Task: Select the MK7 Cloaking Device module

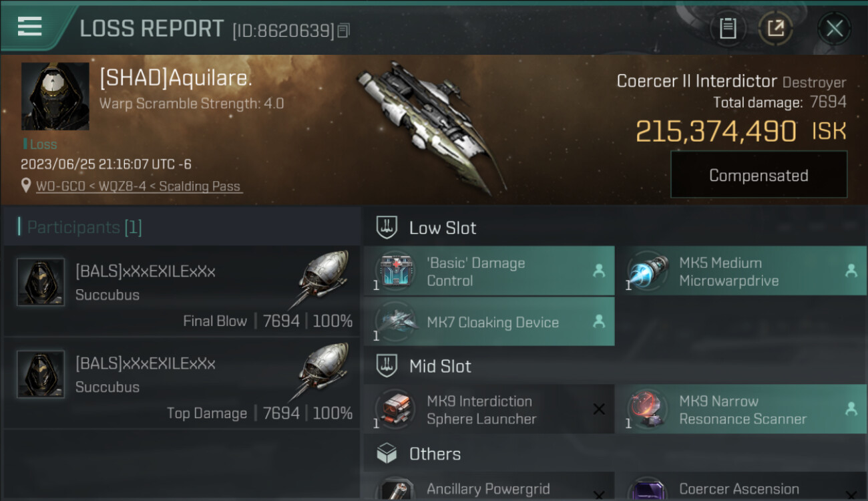Action: (489, 322)
